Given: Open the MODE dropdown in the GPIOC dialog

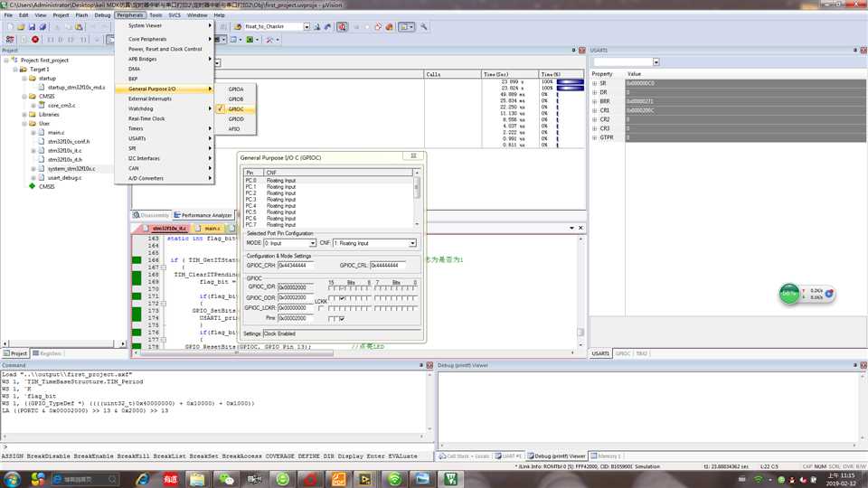Looking at the screenshot, I should [x=313, y=243].
